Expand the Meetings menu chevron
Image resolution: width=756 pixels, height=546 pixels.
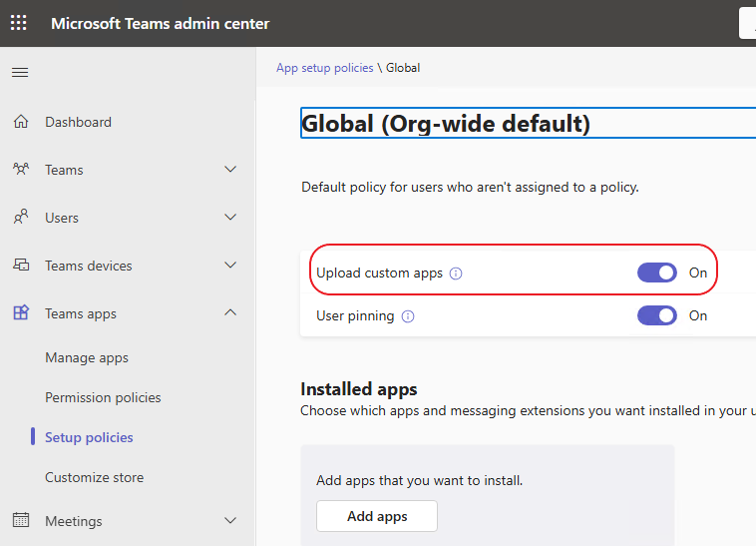click(230, 520)
